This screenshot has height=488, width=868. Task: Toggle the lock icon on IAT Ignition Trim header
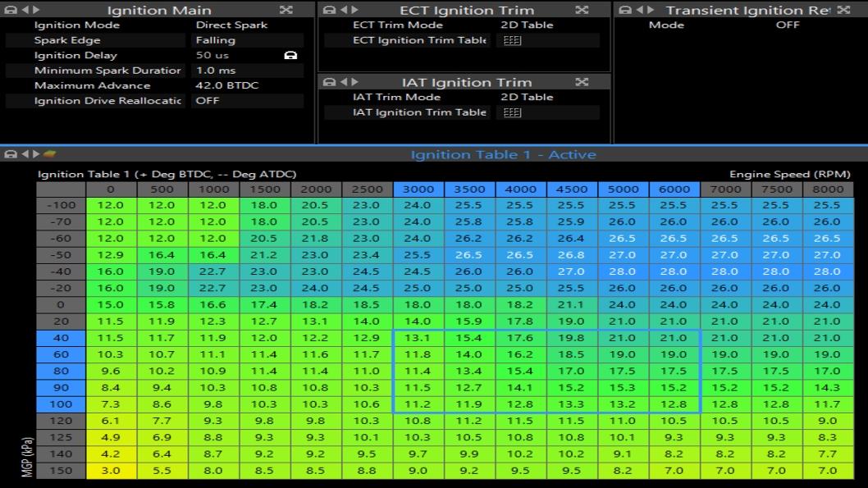coord(329,82)
